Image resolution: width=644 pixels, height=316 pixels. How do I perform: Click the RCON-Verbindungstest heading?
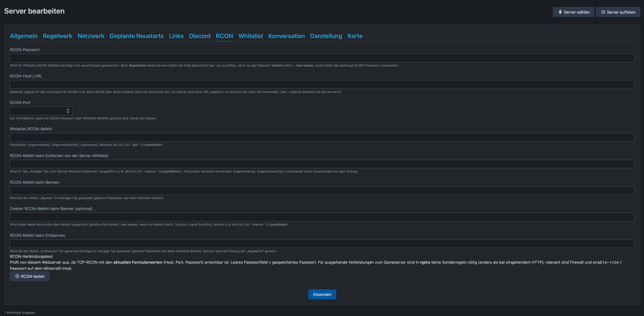point(31,257)
